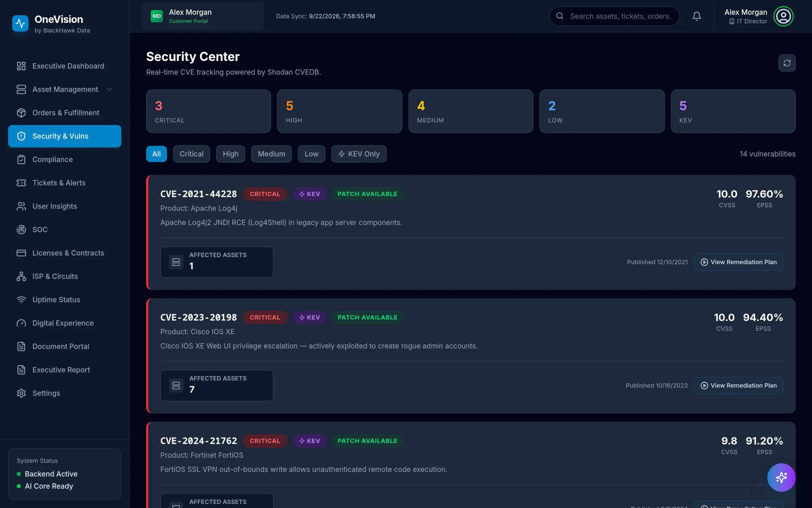
Task: Click the Executive Dashboard grid icon
Action: [21, 66]
